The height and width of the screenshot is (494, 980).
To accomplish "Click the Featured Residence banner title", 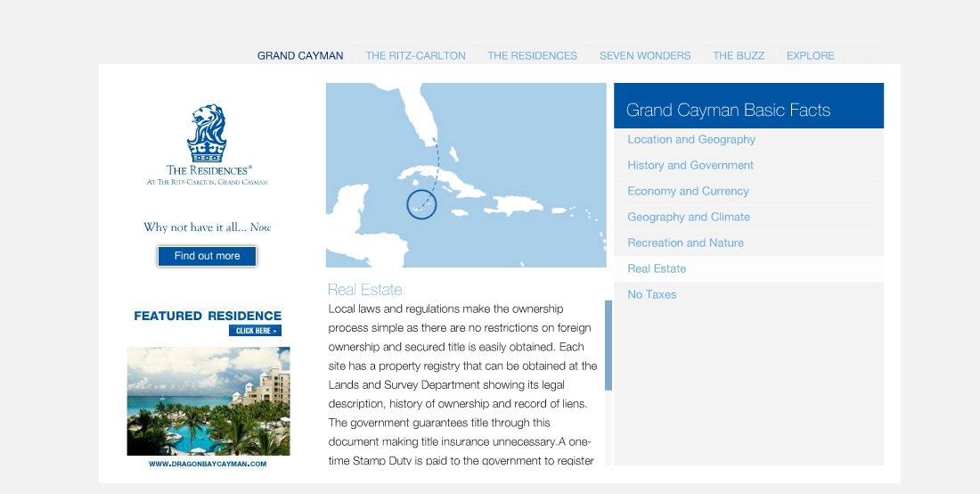I will coord(208,316).
